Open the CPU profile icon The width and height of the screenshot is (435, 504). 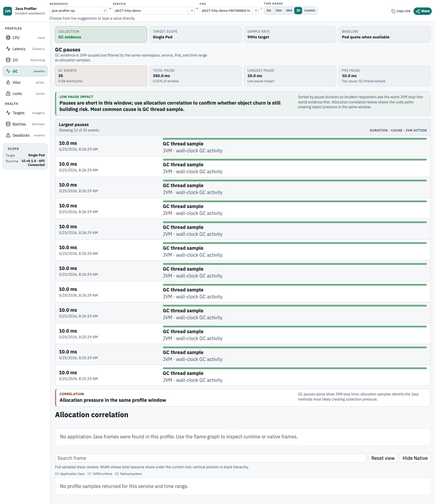click(8, 37)
